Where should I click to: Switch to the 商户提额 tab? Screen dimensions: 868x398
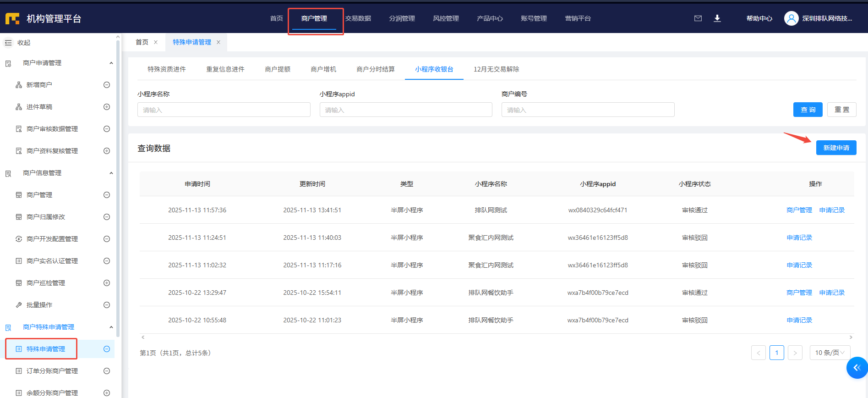tap(277, 69)
